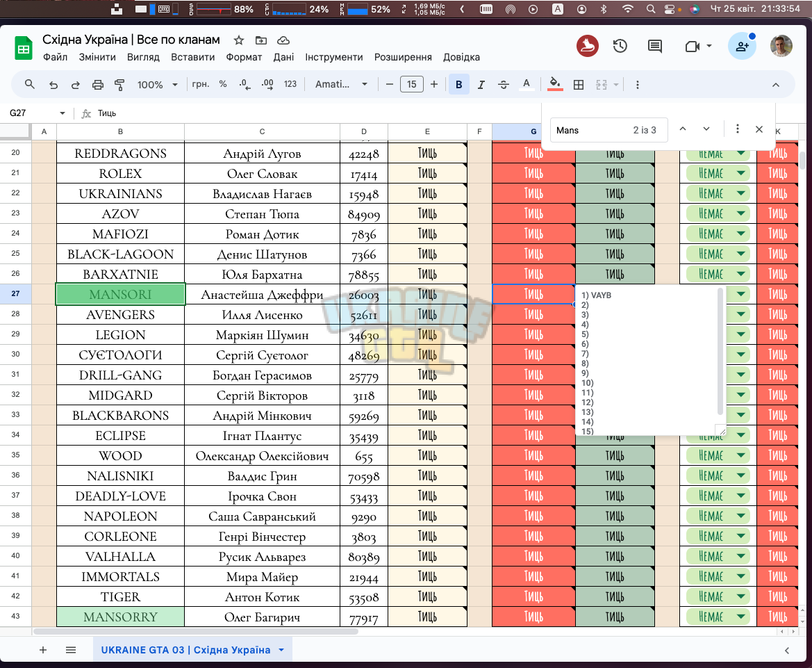Open the Інструменти menu
Screen dimensions: 812x668
click(x=334, y=57)
